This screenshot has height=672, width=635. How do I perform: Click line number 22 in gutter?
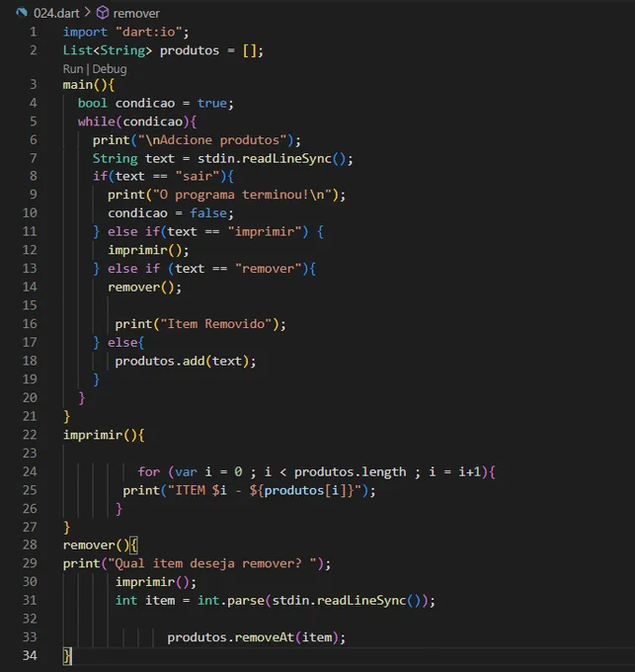[x=30, y=435]
